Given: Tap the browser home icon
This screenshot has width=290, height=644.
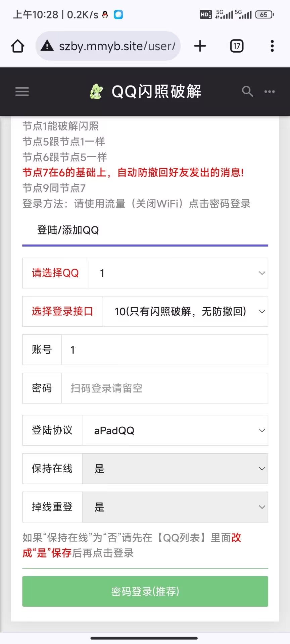Looking at the screenshot, I should coord(18,46).
